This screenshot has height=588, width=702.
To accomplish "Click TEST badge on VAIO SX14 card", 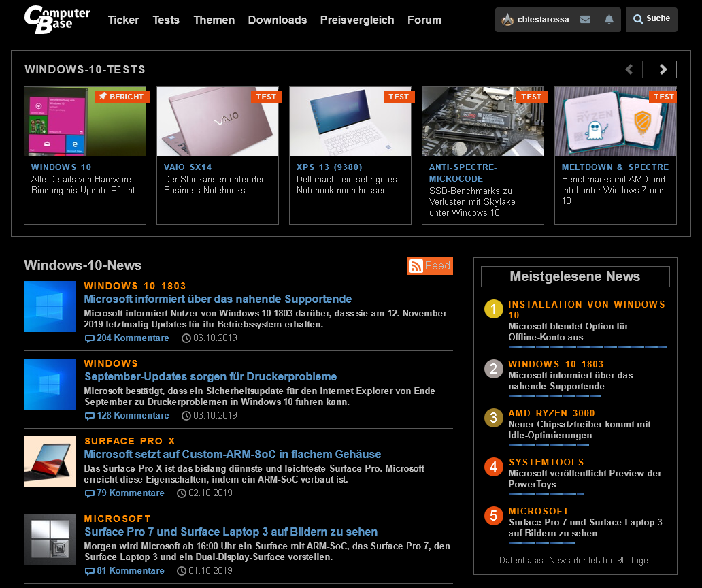I will click(x=266, y=97).
